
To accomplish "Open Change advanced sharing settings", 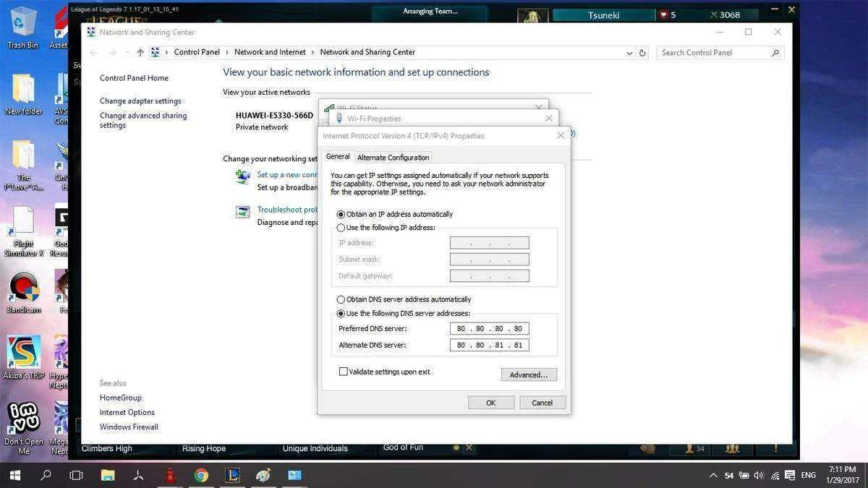I will tap(143, 120).
